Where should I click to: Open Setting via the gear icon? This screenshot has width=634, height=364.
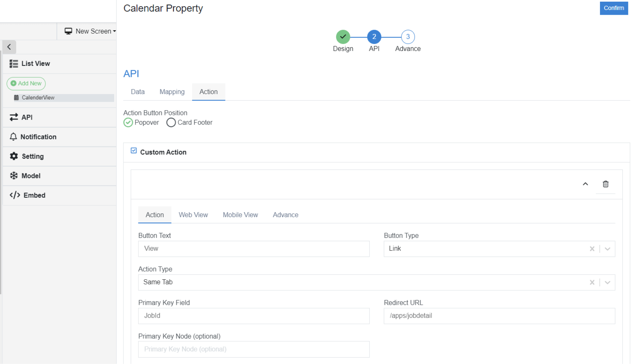coord(14,156)
